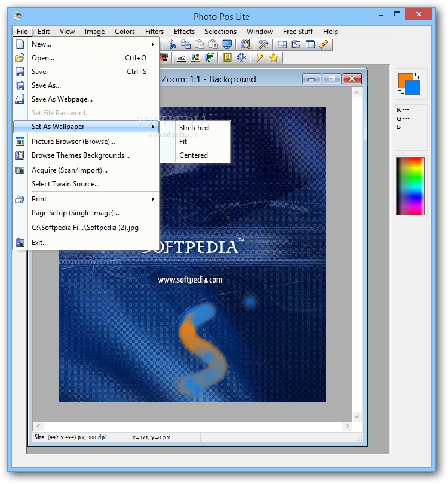Open the Effects menu

[184, 32]
